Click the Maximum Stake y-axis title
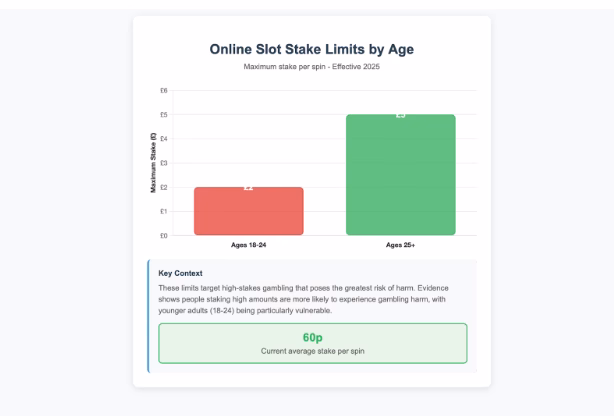This screenshot has width=614, height=416. [154, 163]
